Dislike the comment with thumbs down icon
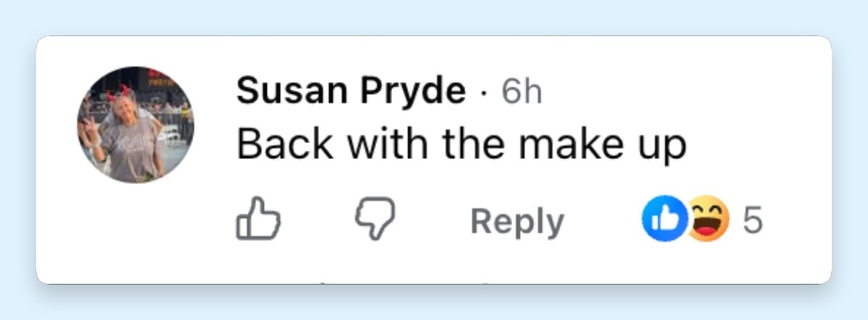This screenshot has width=868, height=320. point(375,220)
